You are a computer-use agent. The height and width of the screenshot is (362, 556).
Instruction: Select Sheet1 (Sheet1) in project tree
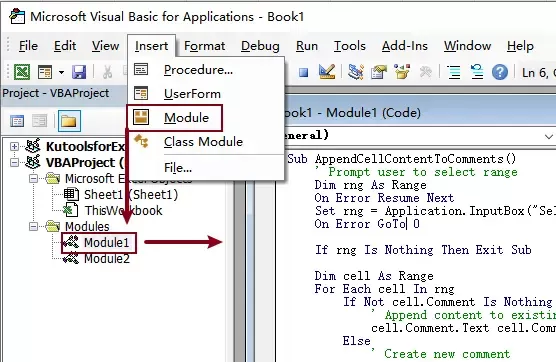click(131, 194)
